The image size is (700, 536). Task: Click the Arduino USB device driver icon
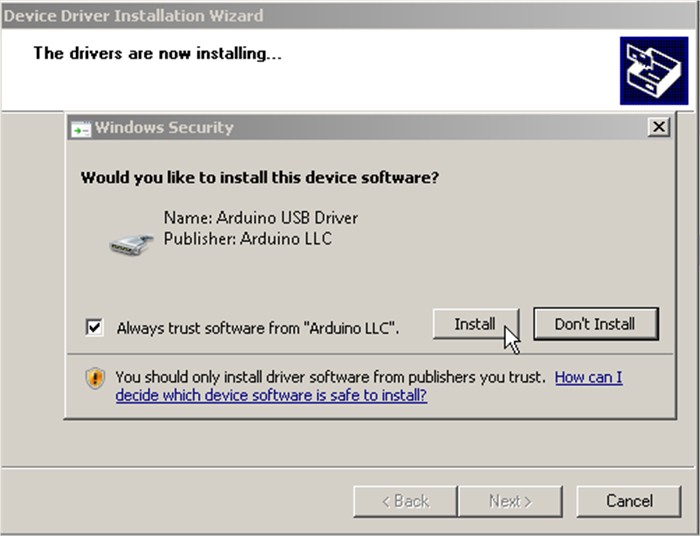coord(131,242)
